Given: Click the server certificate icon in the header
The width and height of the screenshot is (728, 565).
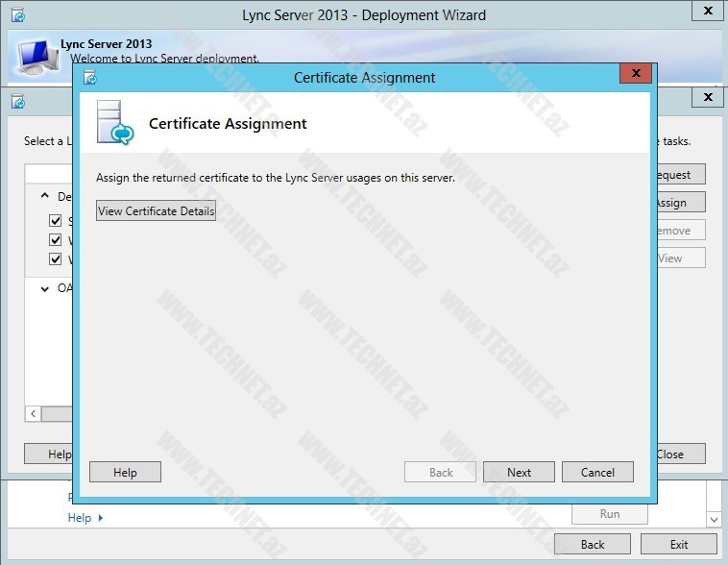Looking at the screenshot, I should [115, 123].
